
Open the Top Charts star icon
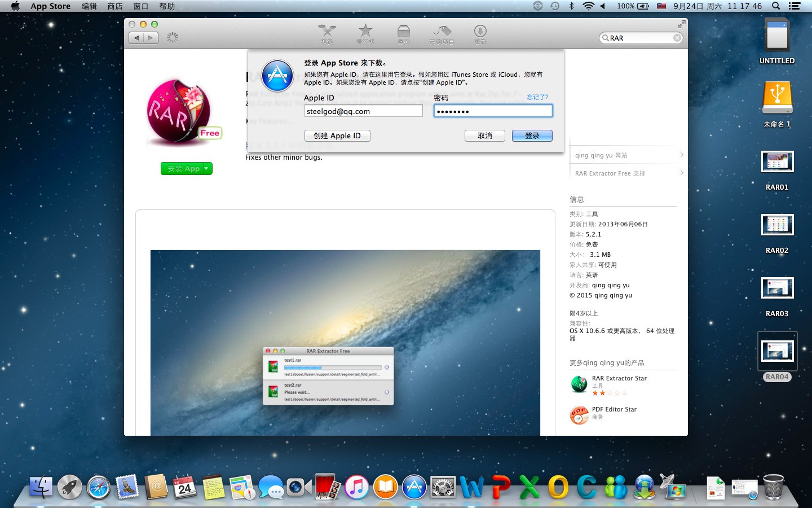click(365, 34)
